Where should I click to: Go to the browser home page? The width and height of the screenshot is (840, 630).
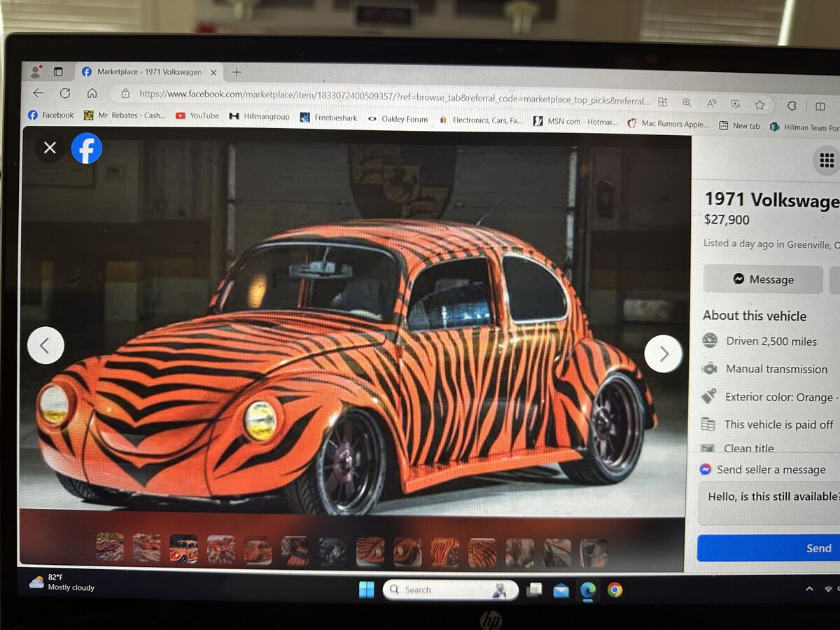tap(92, 93)
